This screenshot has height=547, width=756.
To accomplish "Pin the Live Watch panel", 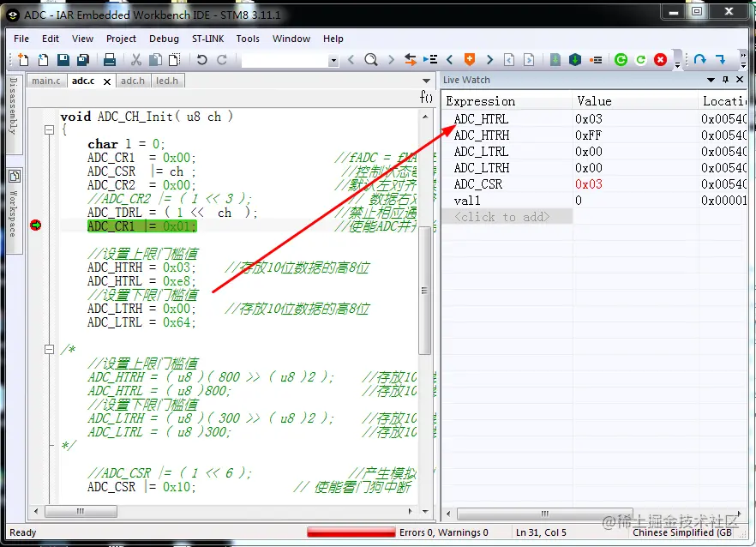I will coord(726,80).
